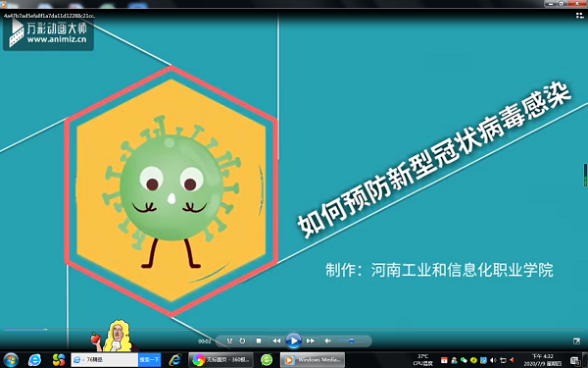Select Windows Media Player taskbar button
This screenshot has width=588, height=368.
(x=313, y=360)
